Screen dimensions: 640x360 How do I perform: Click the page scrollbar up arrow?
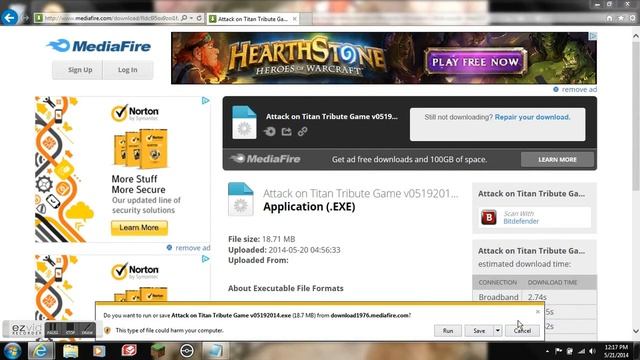tap(636, 36)
